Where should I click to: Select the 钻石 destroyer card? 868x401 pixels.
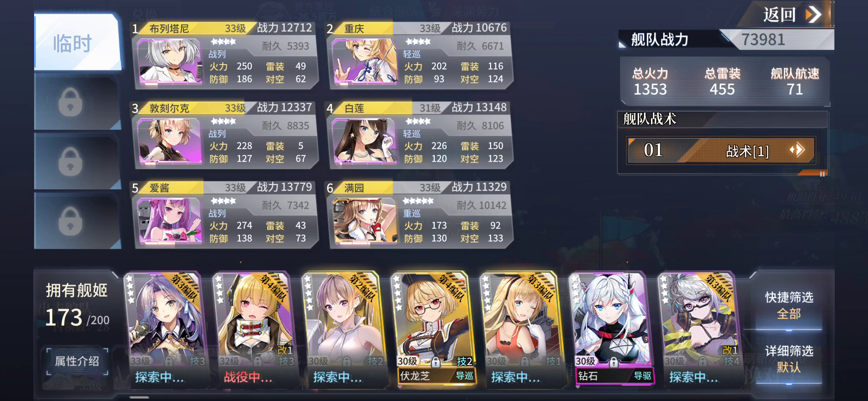612,329
